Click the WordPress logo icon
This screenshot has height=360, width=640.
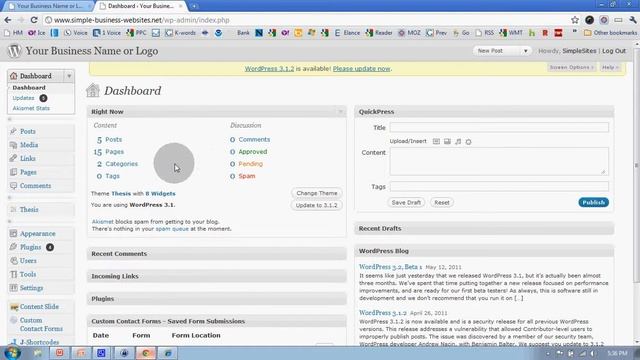pyautogui.click(x=14, y=51)
